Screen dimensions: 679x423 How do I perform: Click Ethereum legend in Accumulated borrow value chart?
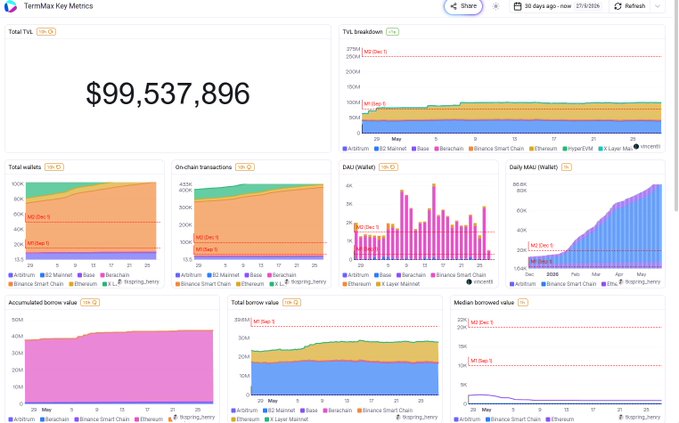point(149,419)
